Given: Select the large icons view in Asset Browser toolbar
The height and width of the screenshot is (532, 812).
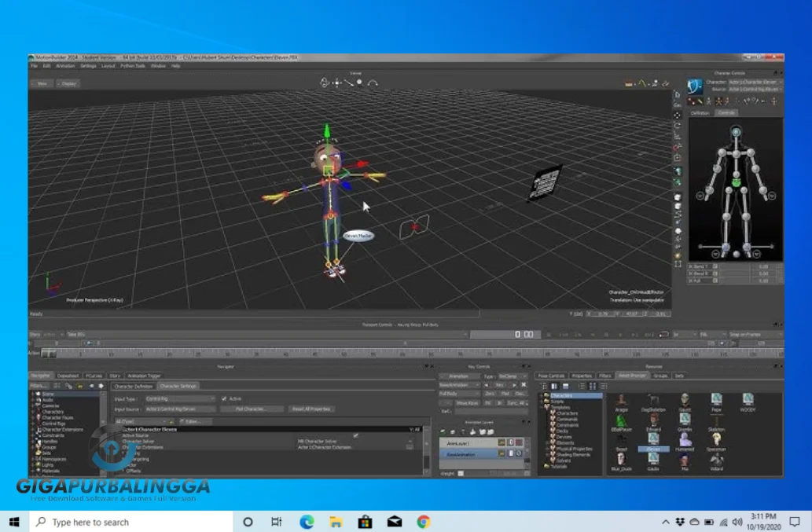Looking at the screenshot, I should (x=592, y=386).
